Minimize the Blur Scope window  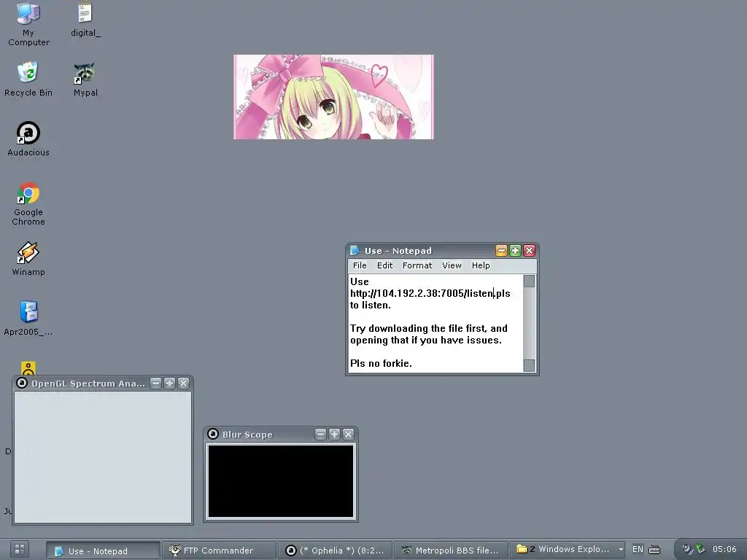(321, 435)
